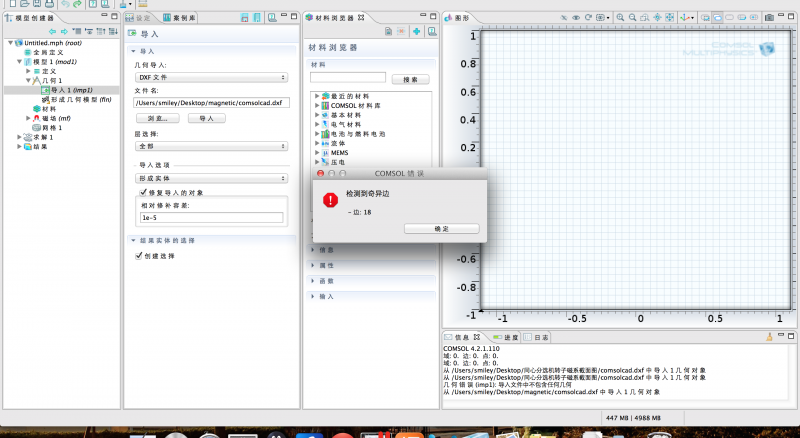
Task: Expand the 函数 section in material browser
Action: click(313, 281)
